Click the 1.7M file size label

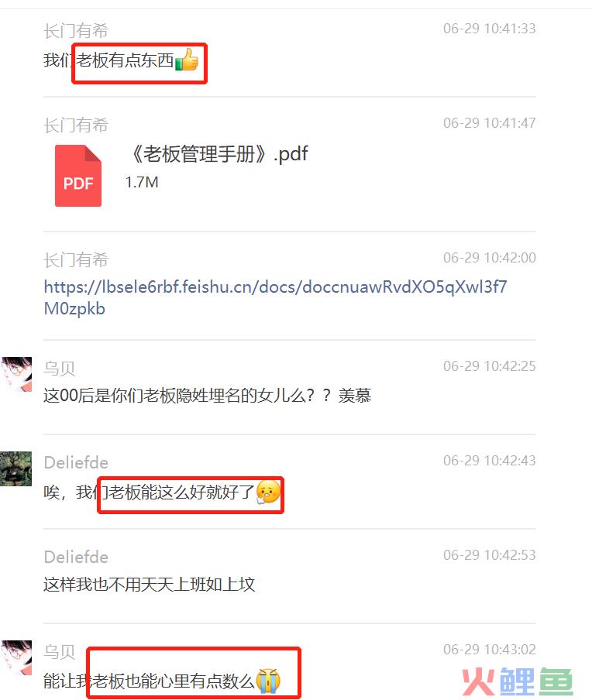tap(142, 182)
